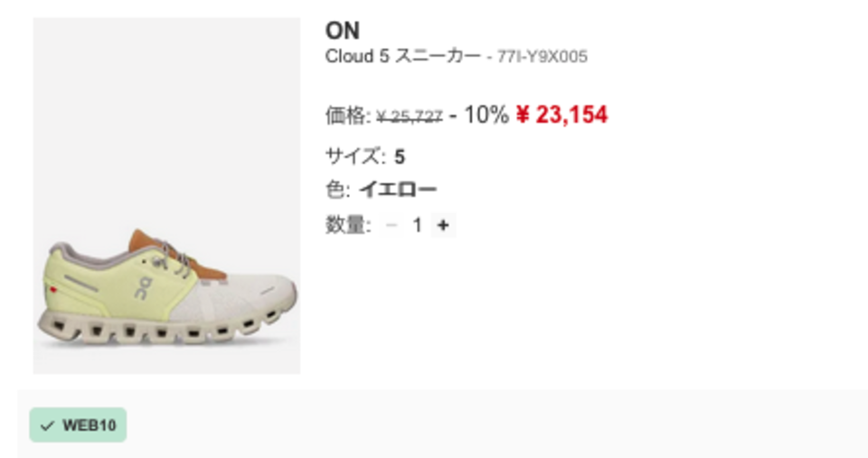This screenshot has width=868, height=458.
Task: Decrease quantity with the minus button
Action: tap(392, 225)
